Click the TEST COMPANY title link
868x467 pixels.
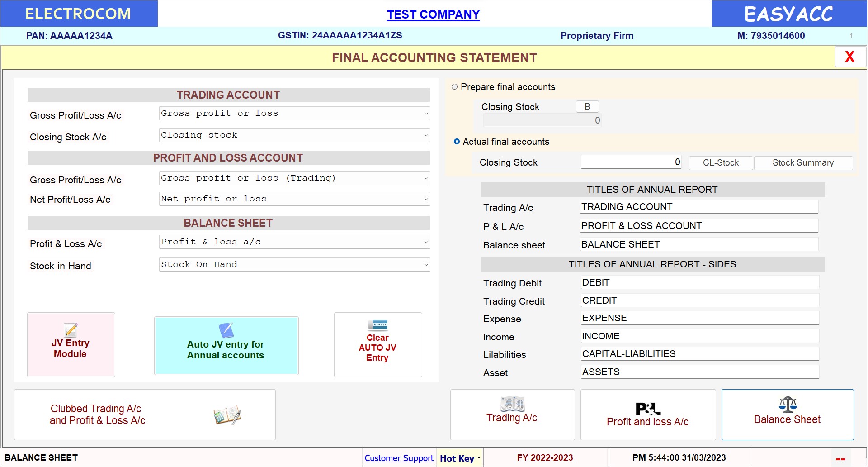pyautogui.click(x=433, y=14)
